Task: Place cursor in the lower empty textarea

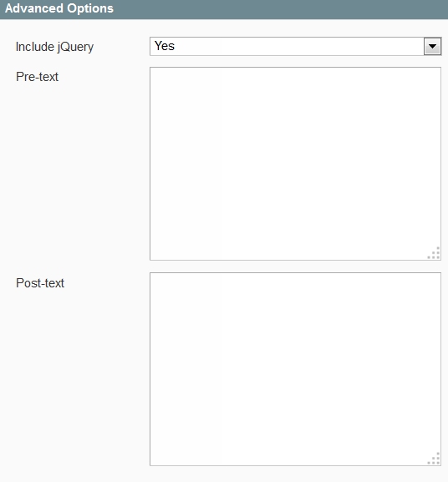Action: (x=296, y=369)
